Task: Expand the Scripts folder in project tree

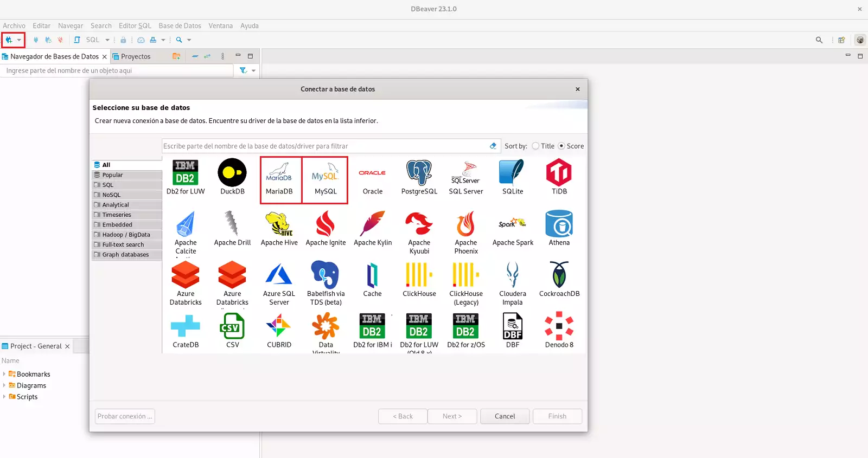Action: 4,397
